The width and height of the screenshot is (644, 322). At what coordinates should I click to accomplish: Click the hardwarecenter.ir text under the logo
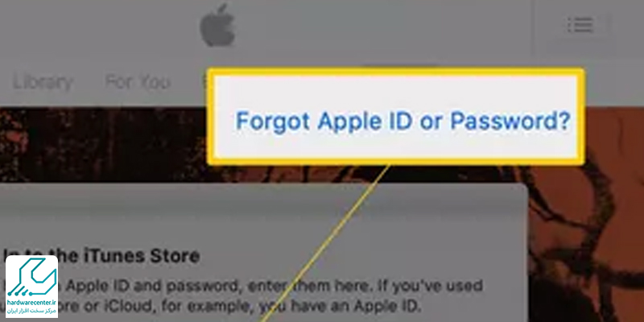[x=31, y=303]
